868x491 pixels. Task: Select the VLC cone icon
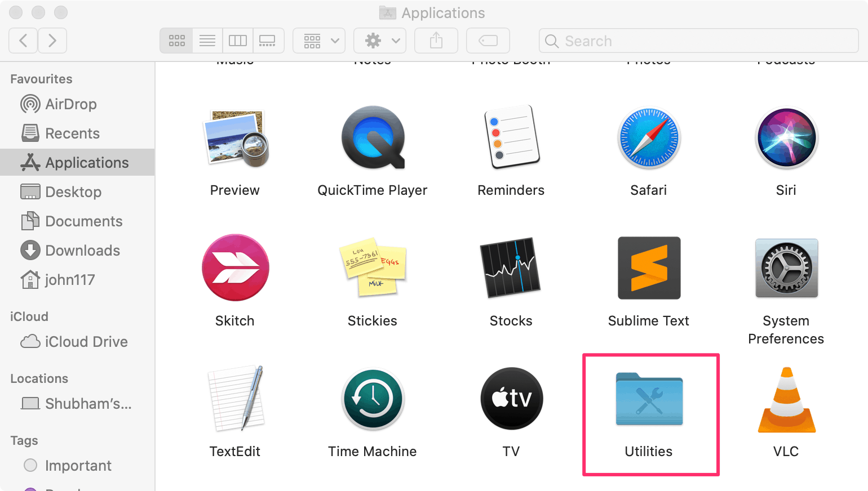pyautogui.click(x=786, y=399)
